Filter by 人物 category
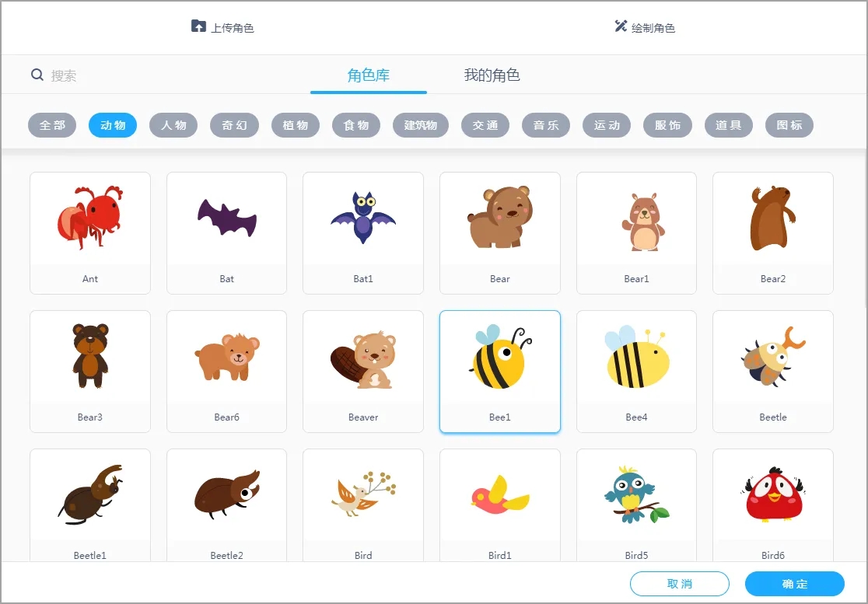The height and width of the screenshot is (604, 868). (x=173, y=125)
